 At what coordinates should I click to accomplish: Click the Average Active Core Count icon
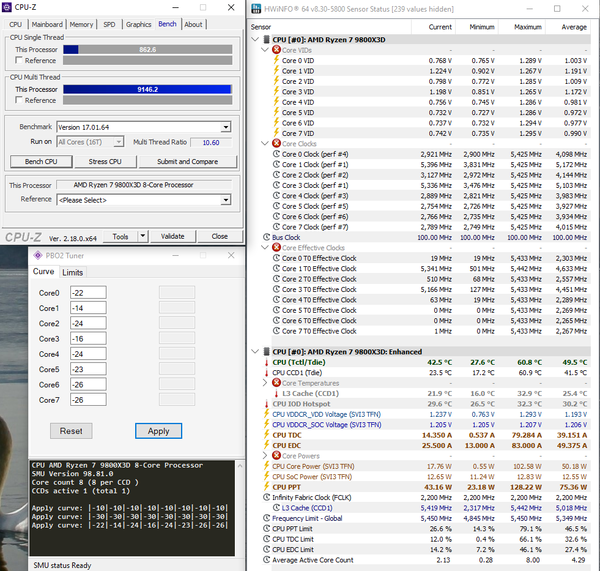267,560
